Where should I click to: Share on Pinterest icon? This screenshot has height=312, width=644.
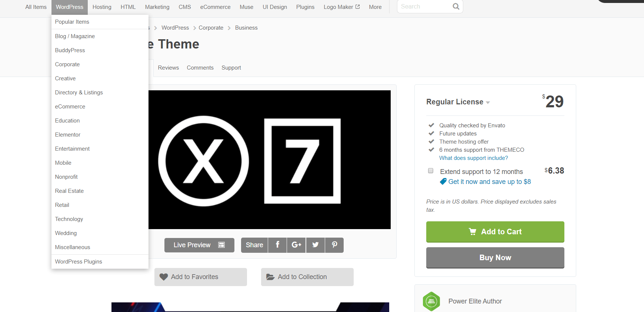334,245
